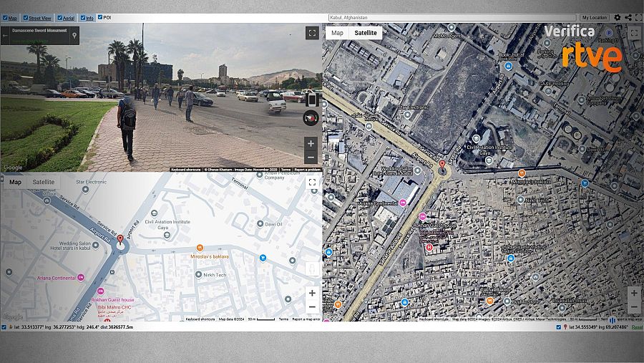Click the location pin beside Damascene Sword Monument
This screenshot has height=363, width=644.
coord(74,36)
